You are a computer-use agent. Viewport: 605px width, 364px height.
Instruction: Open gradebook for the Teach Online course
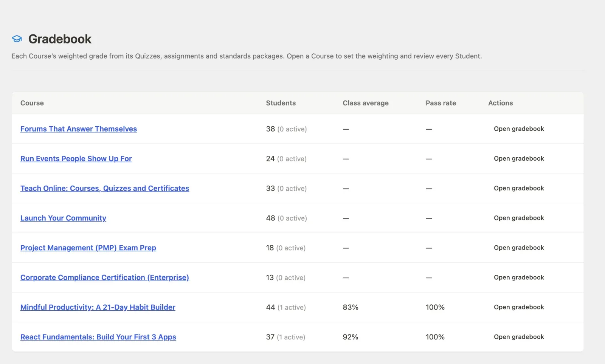click(519, 188)
